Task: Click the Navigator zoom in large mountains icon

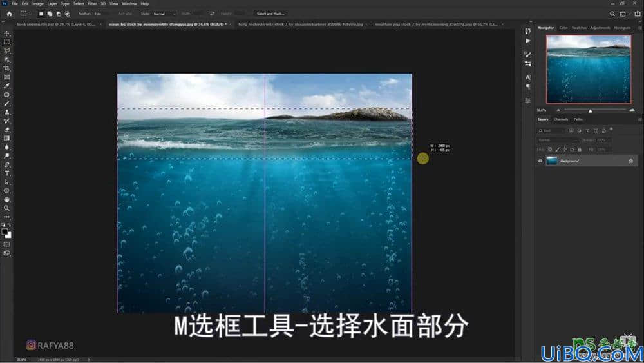Action: 632,110
